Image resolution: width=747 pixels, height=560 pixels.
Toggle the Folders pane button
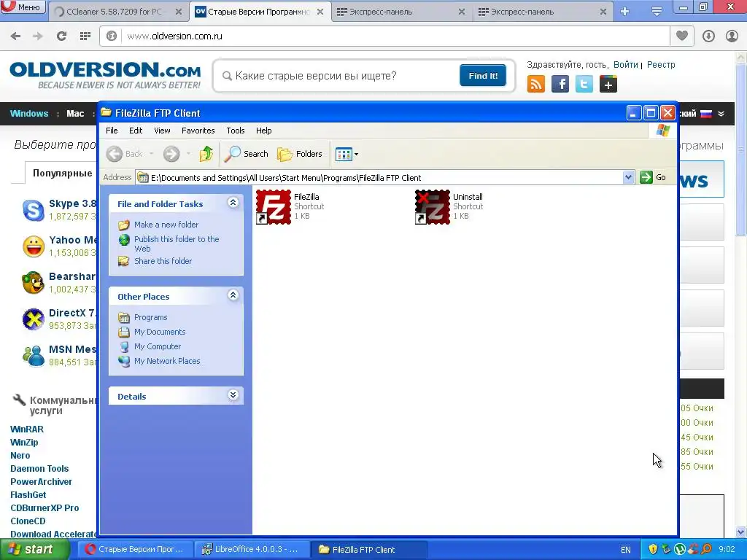coord(300,154)
